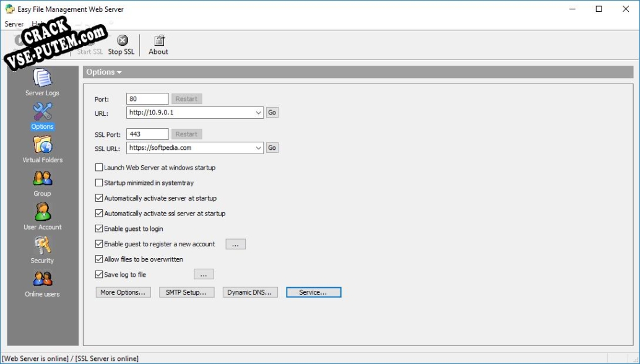Select the Options tools icon in sidebar
Image resolution: width=640 pixels, height=364 pixels.
point(42,112)
